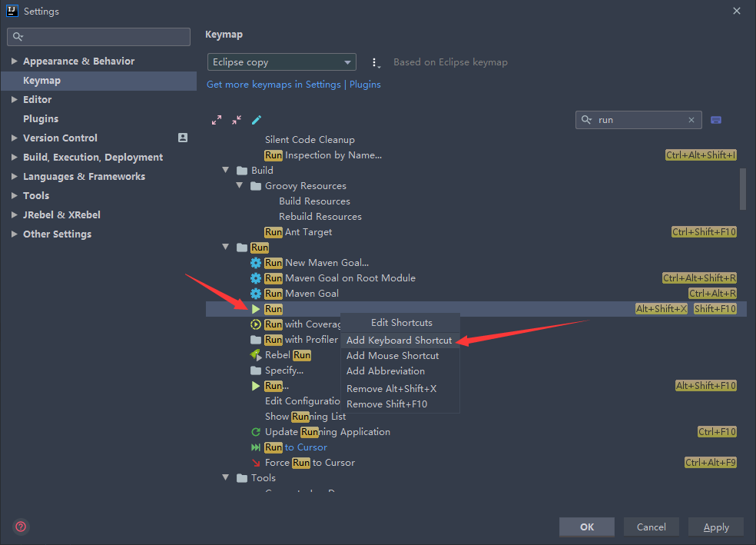Click the Collapse All icon in Keymap toolbar
756x545 pixels.
point(237,120)
